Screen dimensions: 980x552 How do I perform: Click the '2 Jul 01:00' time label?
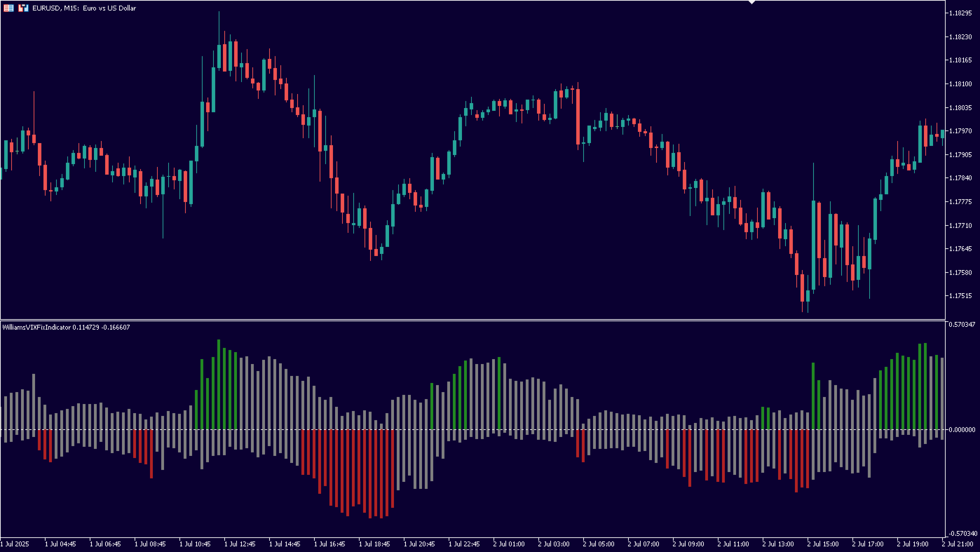coord(509,544)
